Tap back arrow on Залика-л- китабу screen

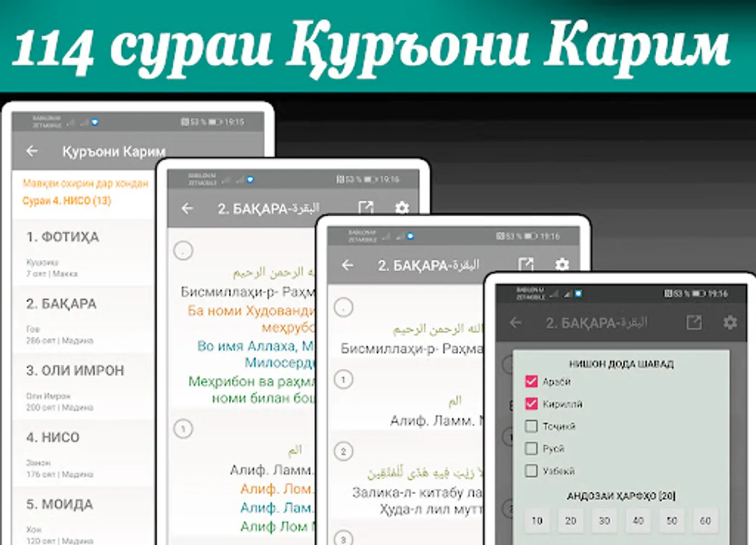[x=347, y=265]
